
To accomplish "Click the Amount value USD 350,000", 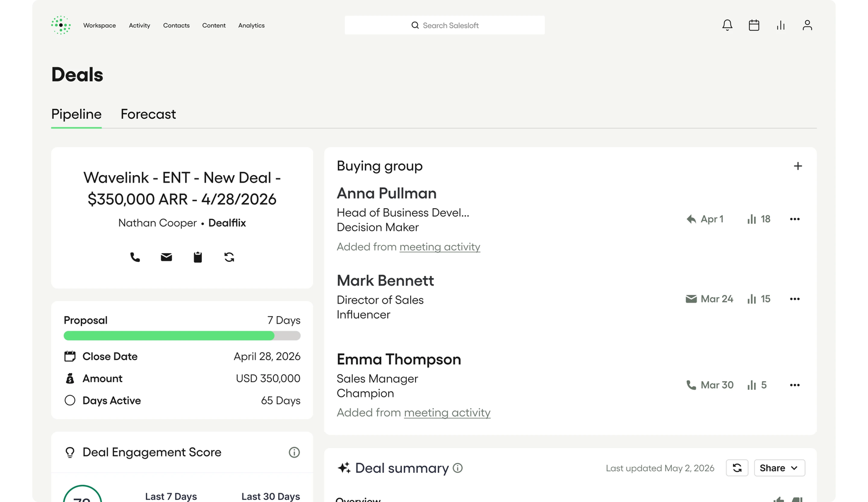I will click(268, 378).
